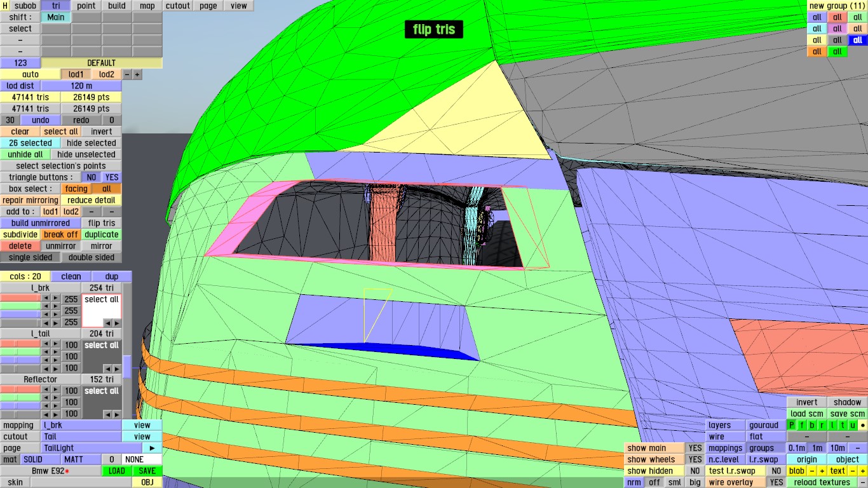
Task: Switch to the tri mode tab
Action: (56, 6)
